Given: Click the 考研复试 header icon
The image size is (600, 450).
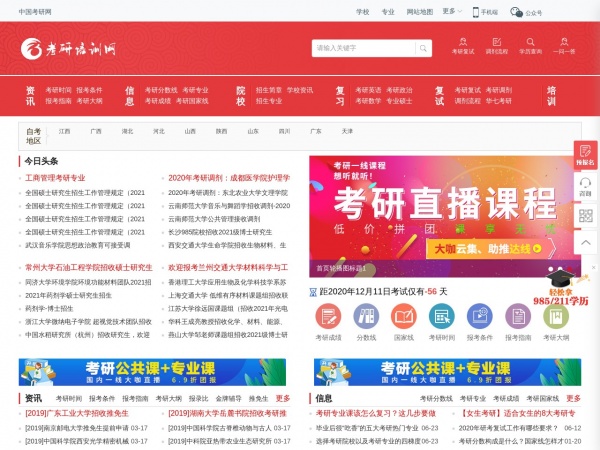Looking at the screenshot, I should click(463, 44).
